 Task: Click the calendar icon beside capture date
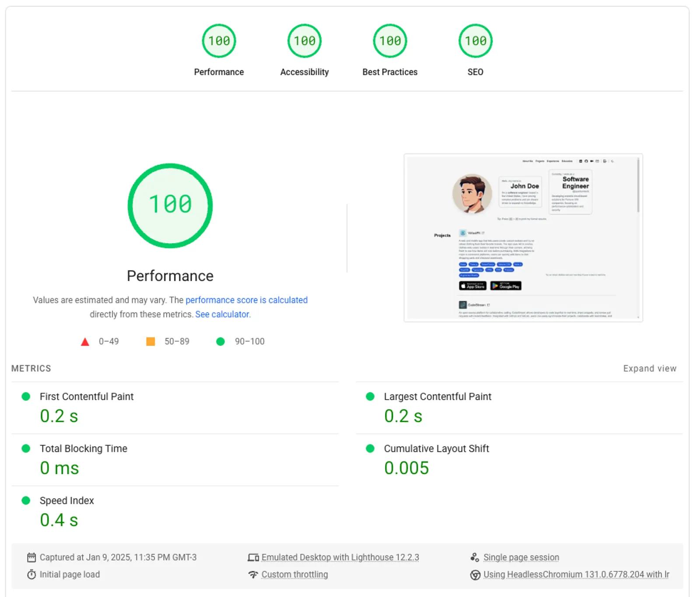coord(31,557)
